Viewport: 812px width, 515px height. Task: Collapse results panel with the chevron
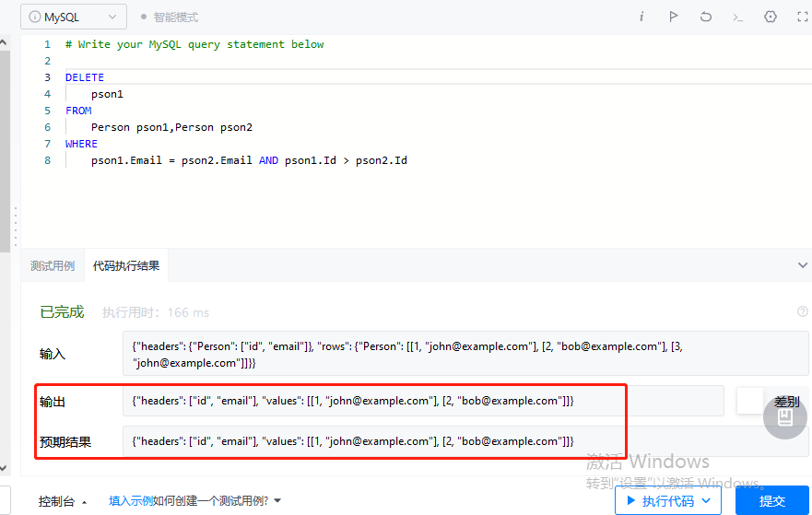click(x=802, y=265)
